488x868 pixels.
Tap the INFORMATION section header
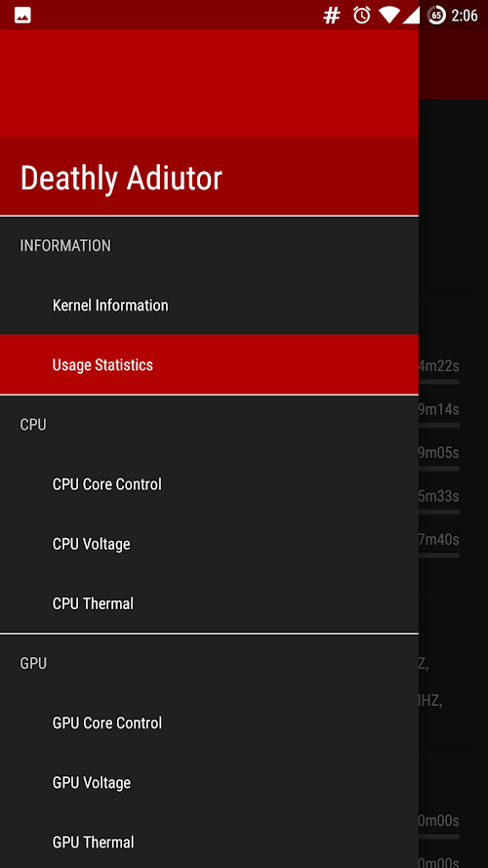(65, 245)
